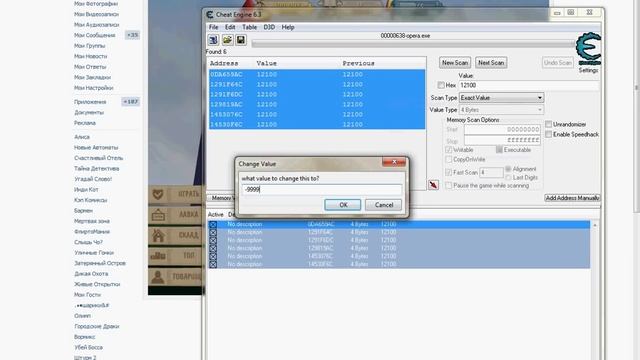Confirm the new value with OK
Screen dimensions: 640x360
pyautogui.click(x=343, y=205)
